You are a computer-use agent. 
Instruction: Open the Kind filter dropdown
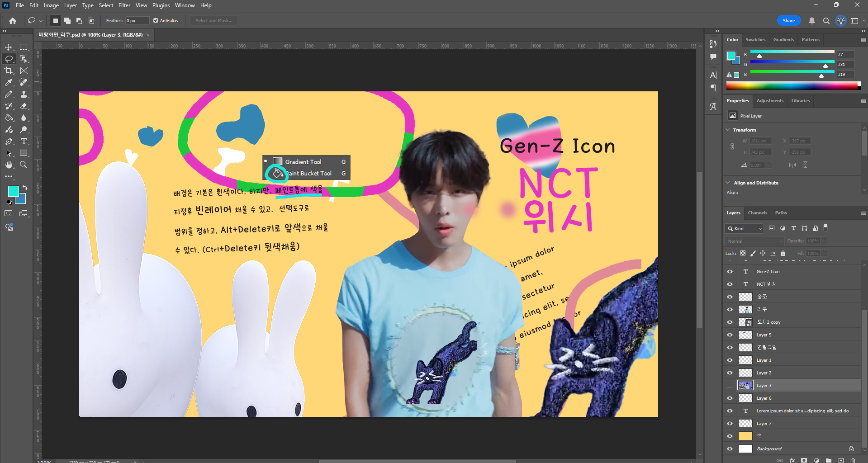(x=744, y=229)
